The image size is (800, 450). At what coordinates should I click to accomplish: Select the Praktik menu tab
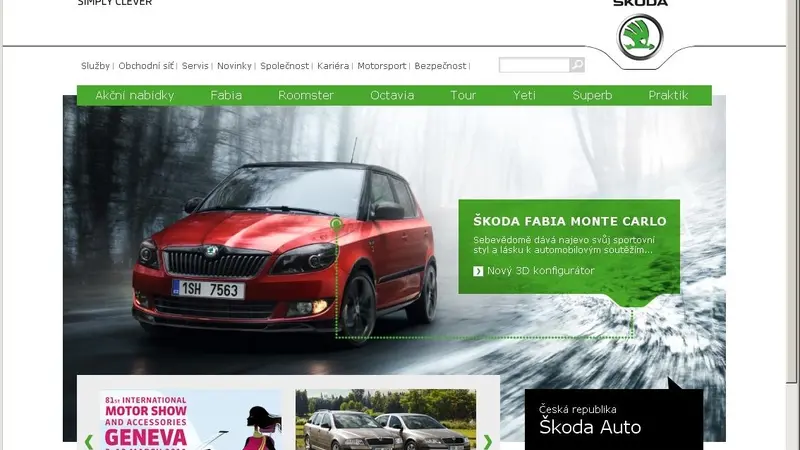[x=668, y=95]
